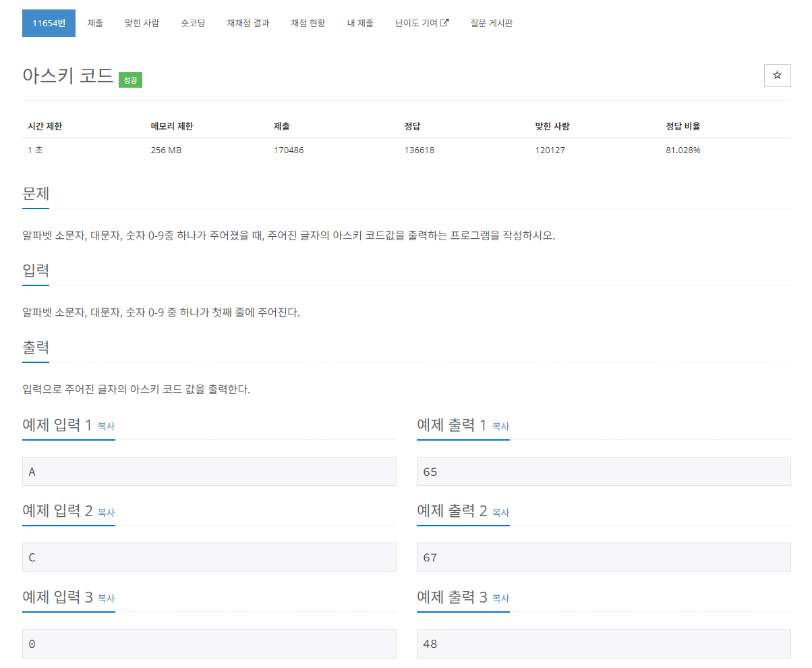Viewport: 812px width, 668px height.
Task: Click the 예제 출력 2 heading
Action: (452, 511)
